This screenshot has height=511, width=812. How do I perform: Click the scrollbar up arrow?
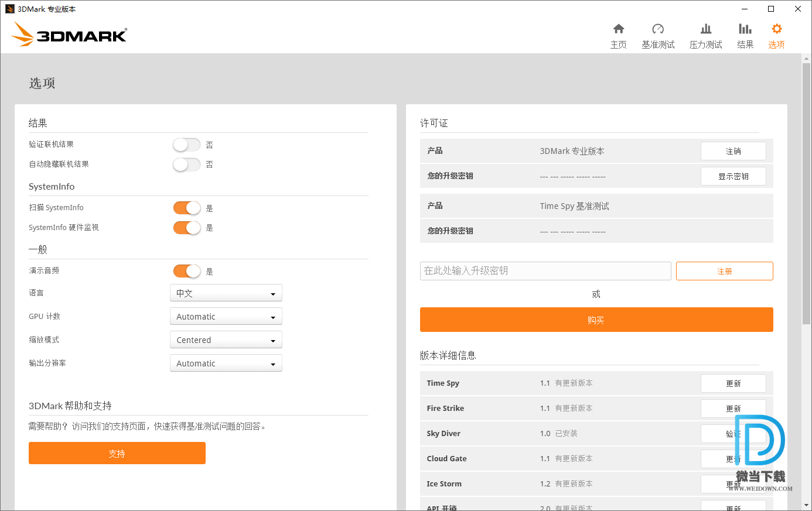coord(806,58)
